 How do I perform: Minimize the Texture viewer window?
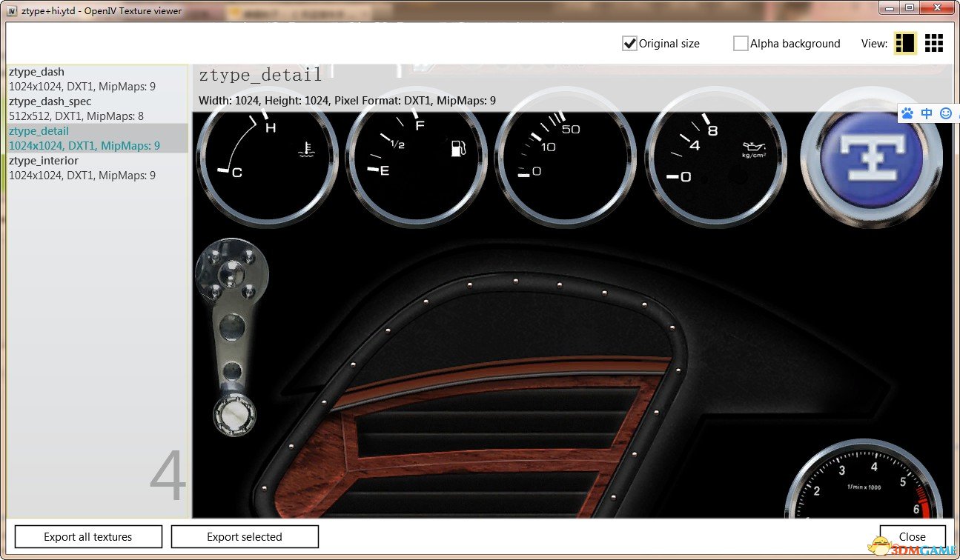point(890,7)
